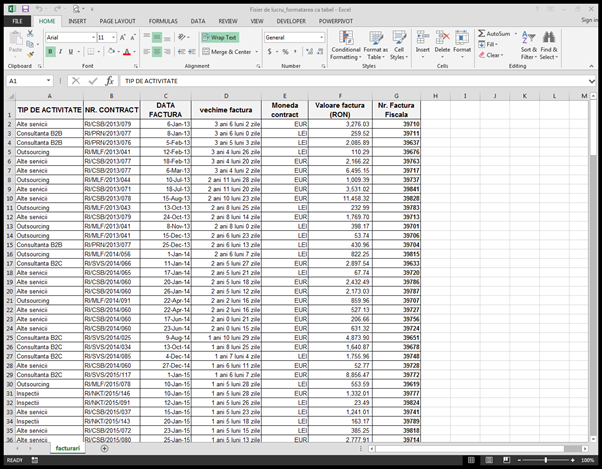
Task: Switch to the PAGE LAYOUT tab
Action: click(x=117, y=21)
